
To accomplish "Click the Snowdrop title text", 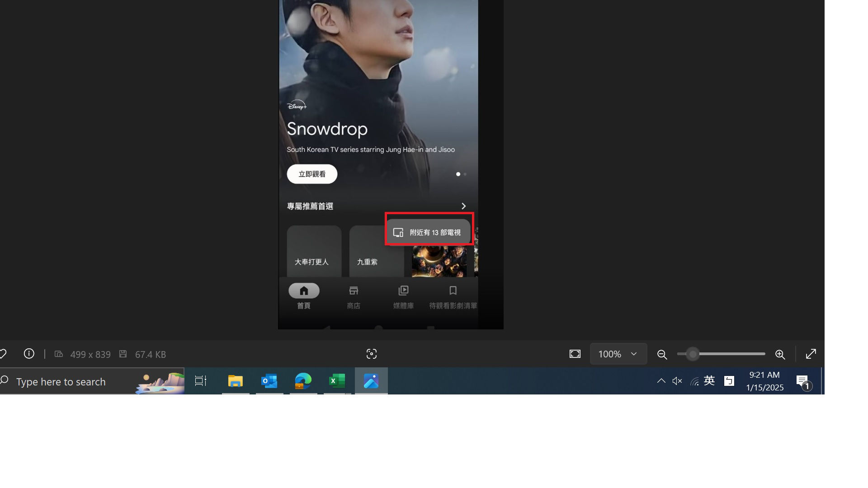I will (x=327, y=129).
